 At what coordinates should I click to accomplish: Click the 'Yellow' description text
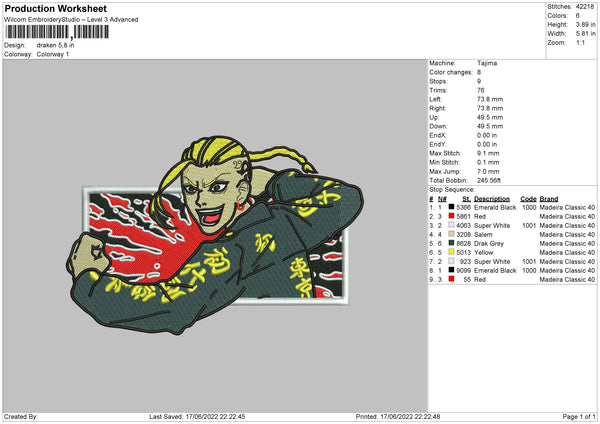484,253
